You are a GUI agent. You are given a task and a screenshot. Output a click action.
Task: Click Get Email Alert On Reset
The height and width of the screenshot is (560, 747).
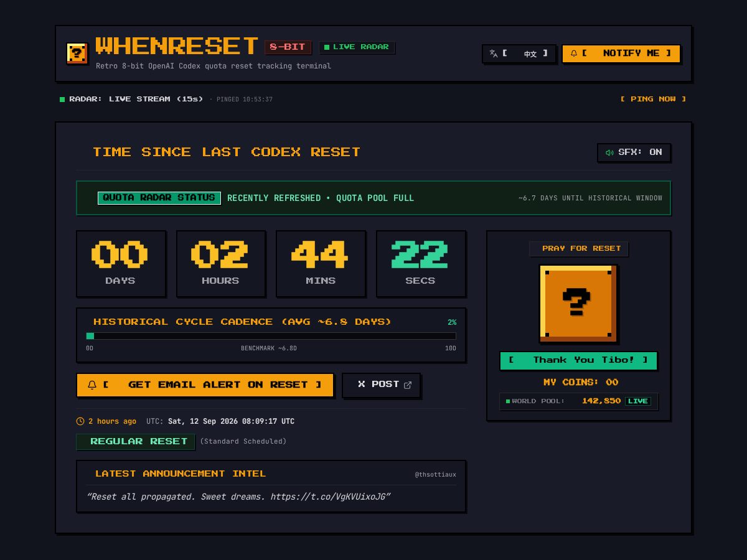(205, 385)
